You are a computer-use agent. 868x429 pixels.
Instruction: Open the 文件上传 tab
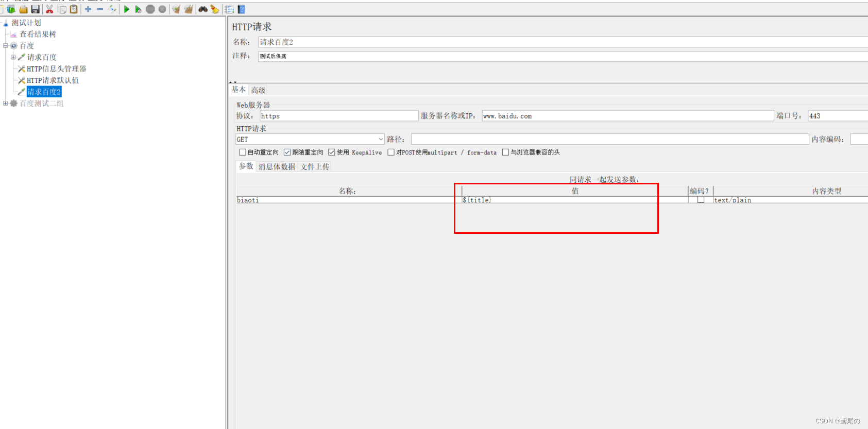[315, 167]
